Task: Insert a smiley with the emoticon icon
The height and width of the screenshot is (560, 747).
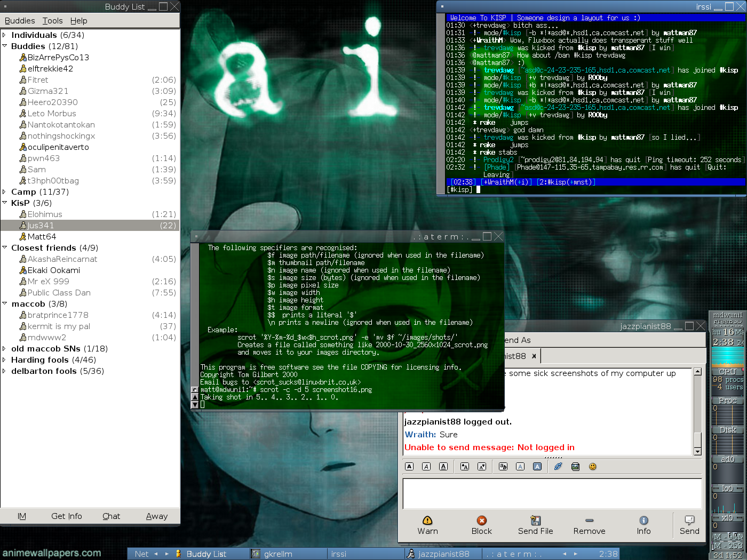Action: (592, 467)
